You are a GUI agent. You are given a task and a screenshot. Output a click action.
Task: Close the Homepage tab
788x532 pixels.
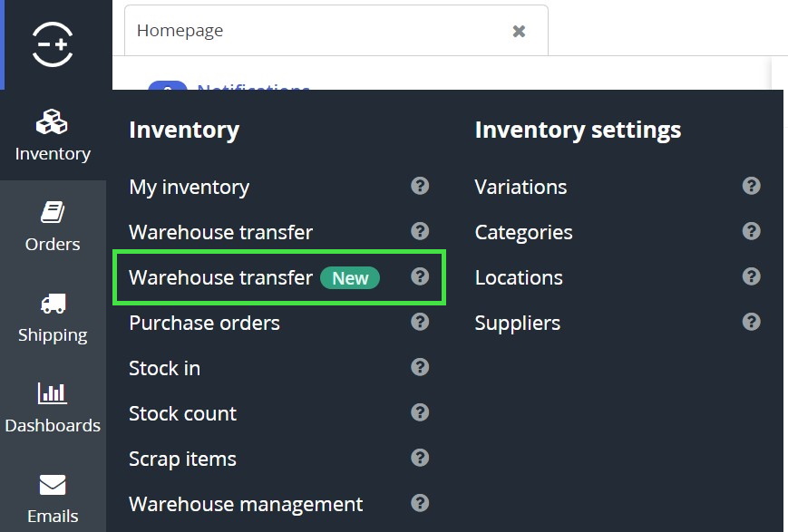519,31
